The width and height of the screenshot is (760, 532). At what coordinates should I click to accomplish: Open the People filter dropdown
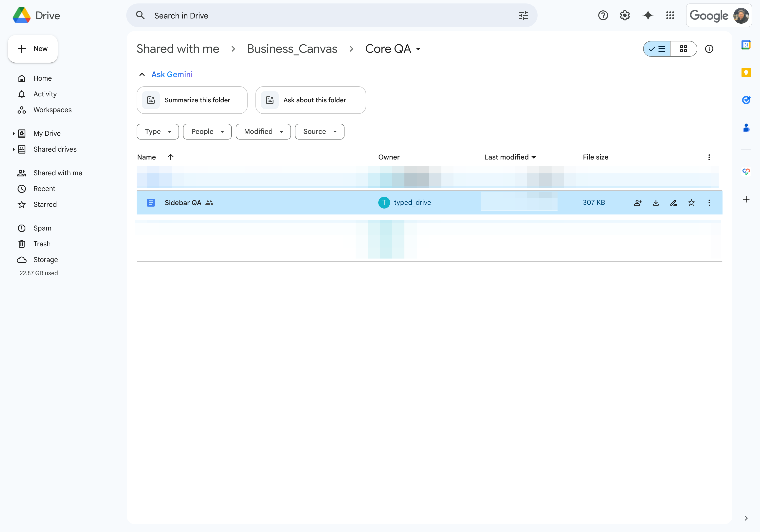click(x=207, y=132)
